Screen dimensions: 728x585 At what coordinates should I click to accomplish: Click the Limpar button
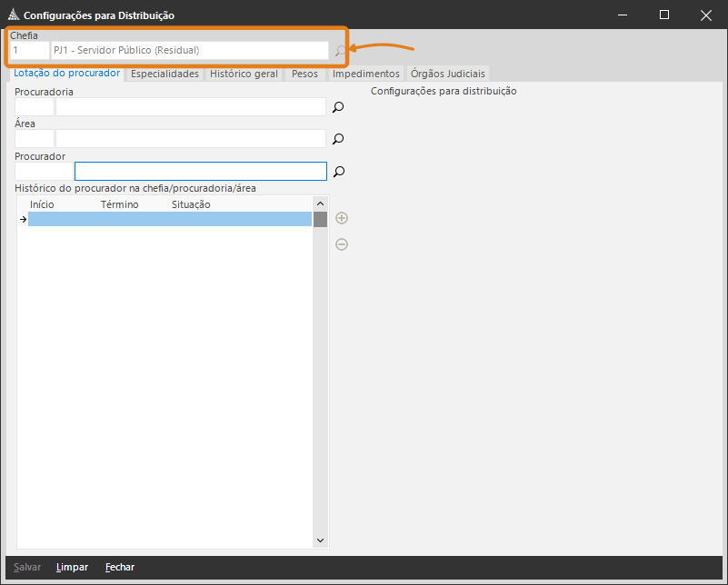tap(72, 567)
